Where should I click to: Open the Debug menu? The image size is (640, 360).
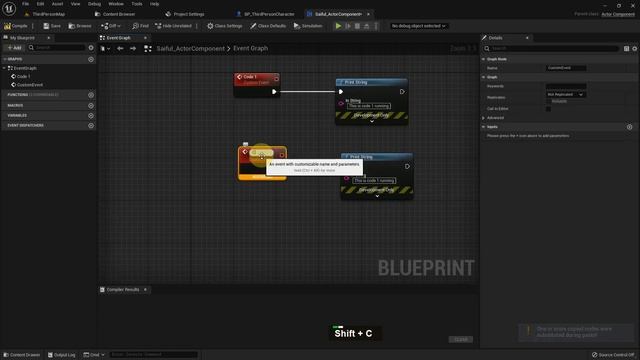[94, 4]
